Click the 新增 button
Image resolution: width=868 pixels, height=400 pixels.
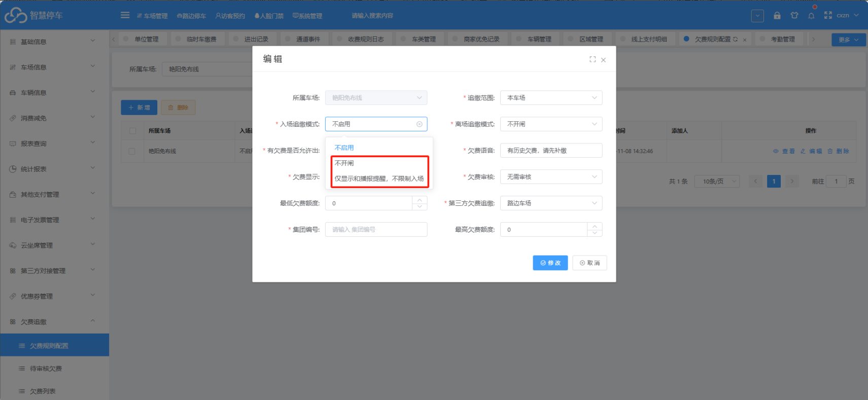pyautogui.click(x=139, y=107)
